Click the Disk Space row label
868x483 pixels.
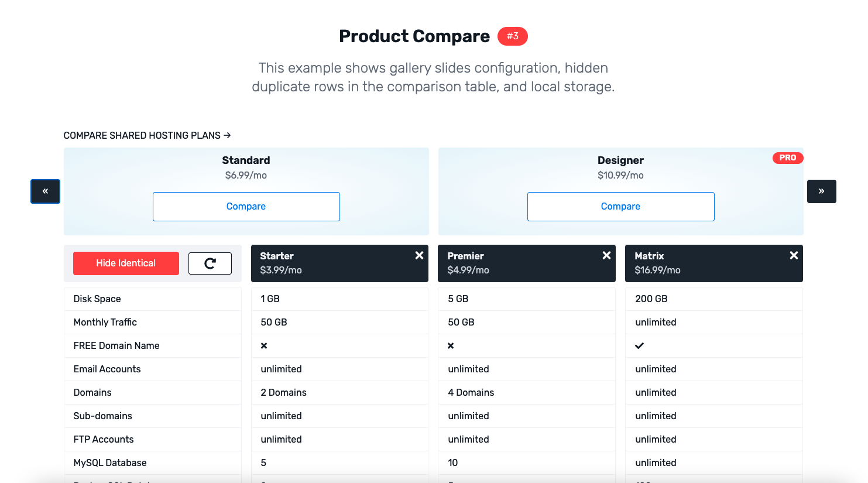coord(97,299)
